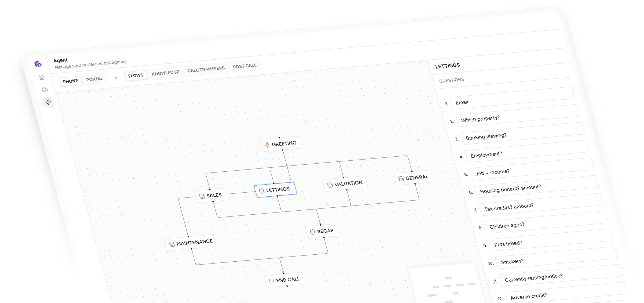Open the conversations chat bubble icon
644x303 pixels.
(45, 90)
